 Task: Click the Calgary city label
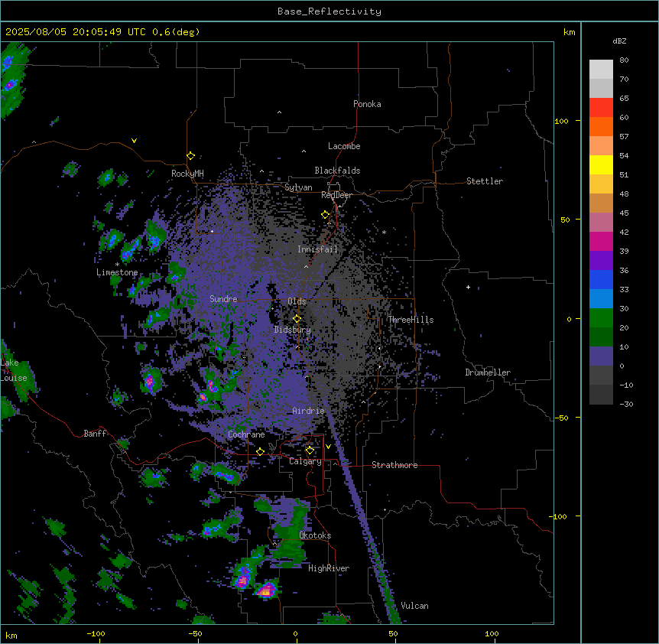[x=305, y=461]
